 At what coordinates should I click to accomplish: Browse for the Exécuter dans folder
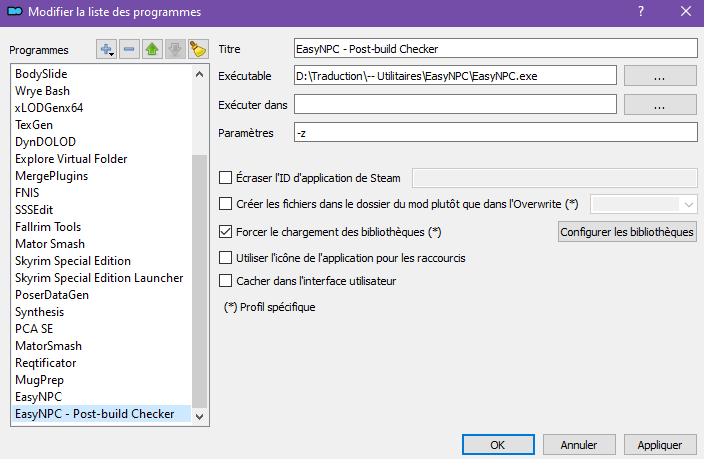(x=659, y=104)
